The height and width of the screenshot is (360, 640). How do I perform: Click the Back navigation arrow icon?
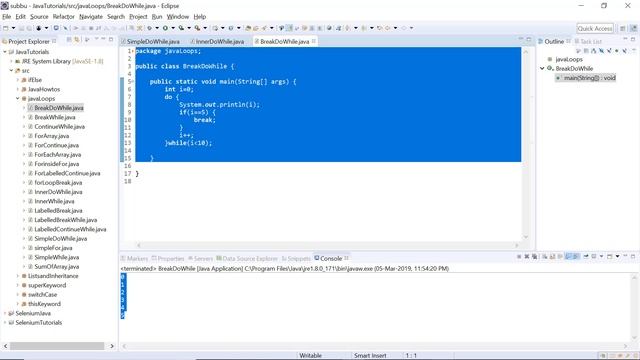click(x=388, y=28)
